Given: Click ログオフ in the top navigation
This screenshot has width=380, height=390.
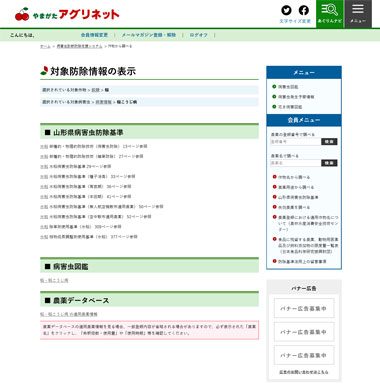Looking at the screenshot, I should coord(199,35).
